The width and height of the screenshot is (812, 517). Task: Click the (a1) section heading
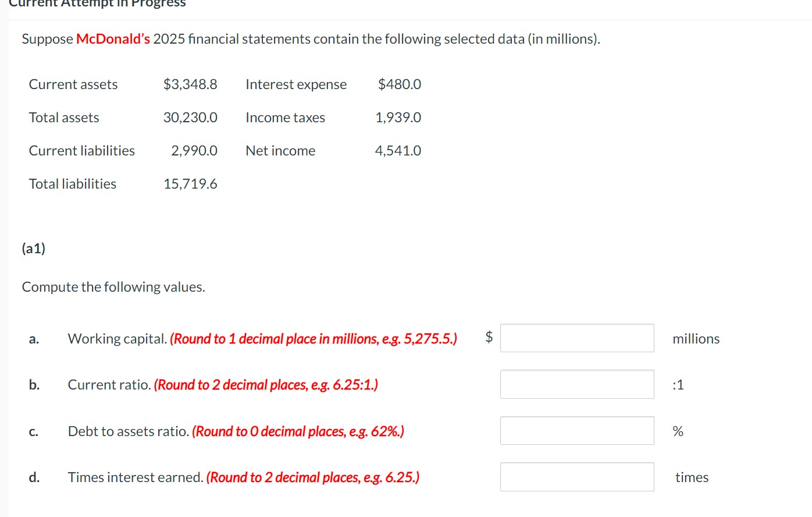pyautogui.click(x=34, y=249)
